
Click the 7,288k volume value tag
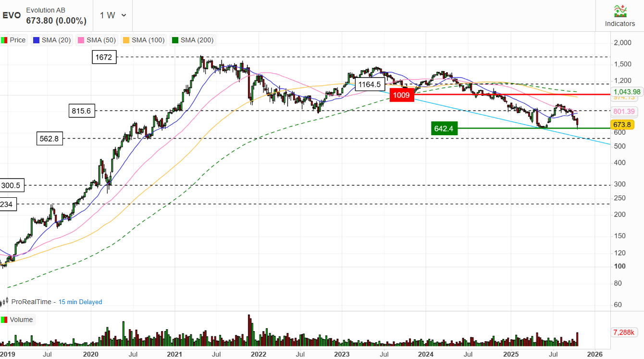coord(624,333)
